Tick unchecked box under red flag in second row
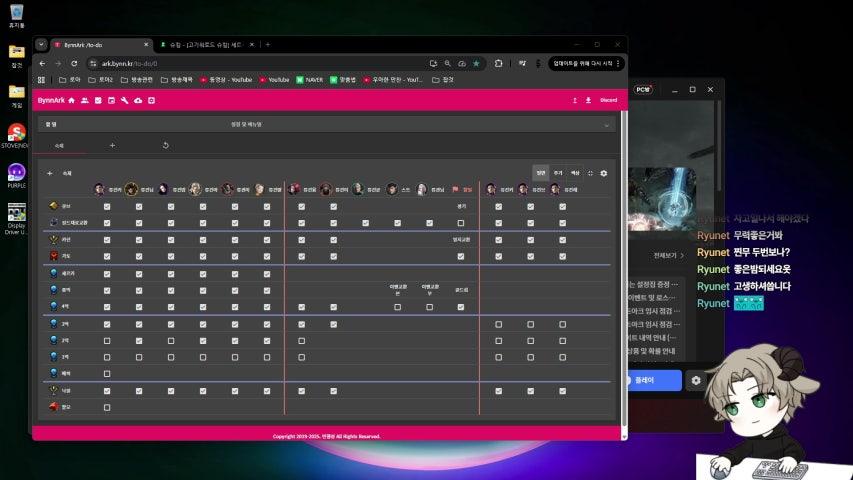 tap(461, 223)
